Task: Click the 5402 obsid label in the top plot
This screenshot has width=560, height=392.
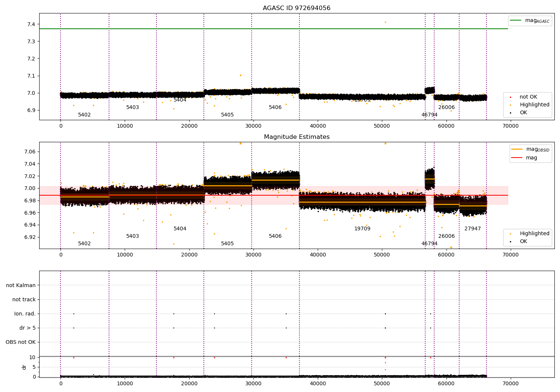Action: [x=84, y=115]
